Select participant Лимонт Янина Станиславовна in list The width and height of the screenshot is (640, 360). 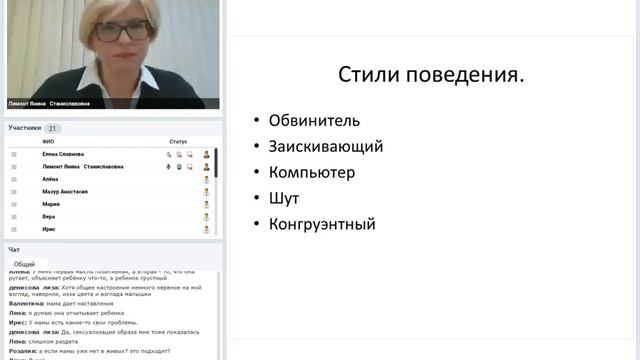coord(83,167)
